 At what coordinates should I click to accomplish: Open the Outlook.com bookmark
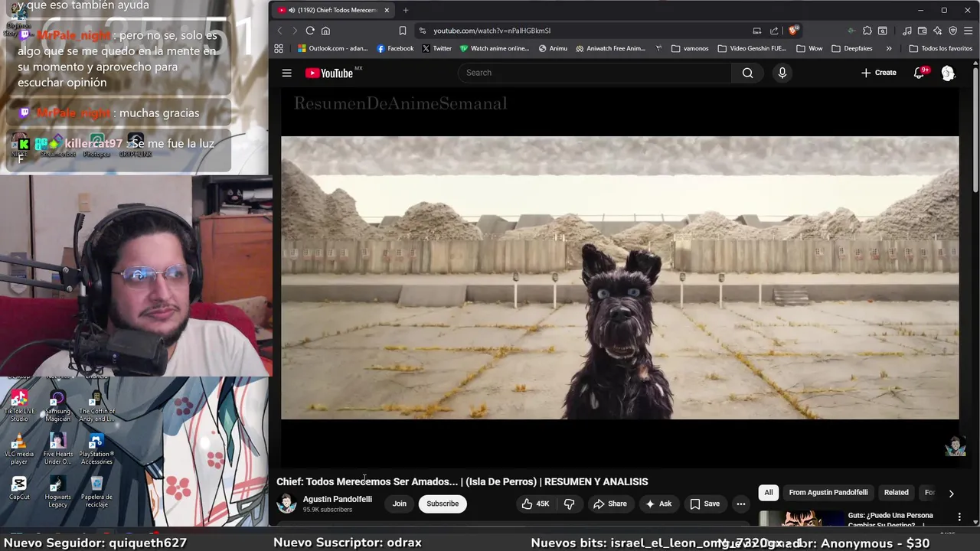(333, 48)
